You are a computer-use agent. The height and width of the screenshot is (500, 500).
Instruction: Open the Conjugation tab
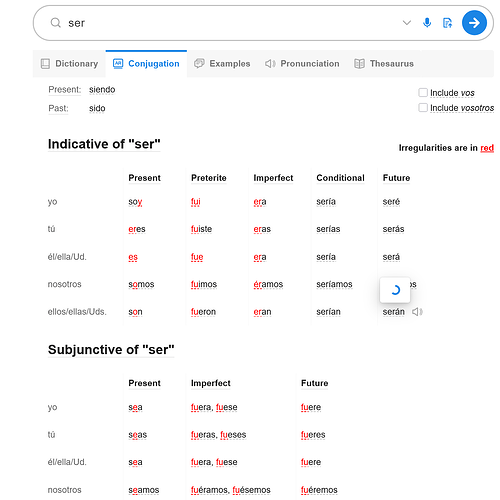tap(146, 64)
